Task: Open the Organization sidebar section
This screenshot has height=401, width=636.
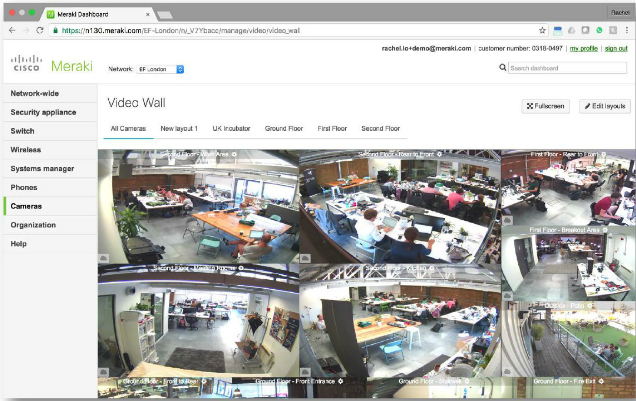Action: 33,225
